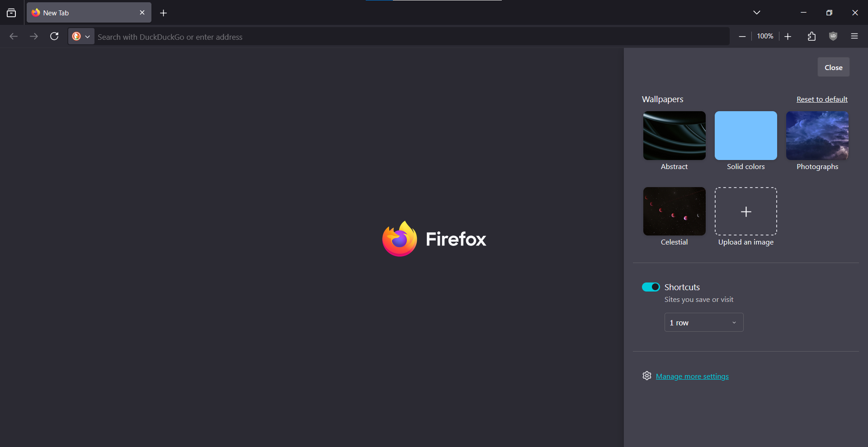Screen dimensions: 868x447
Task: Open Manage more settings link
Action: pos(692,376)
